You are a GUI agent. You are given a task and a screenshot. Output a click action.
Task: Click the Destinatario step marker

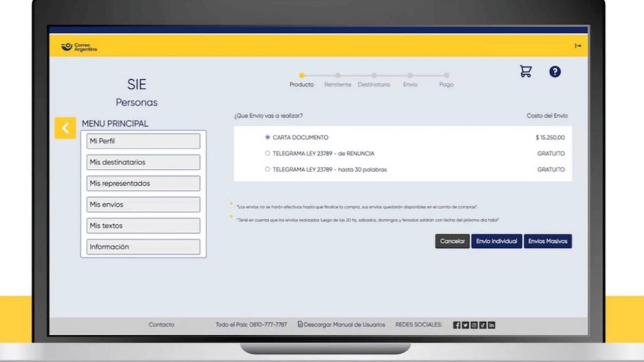pos(374,76)
